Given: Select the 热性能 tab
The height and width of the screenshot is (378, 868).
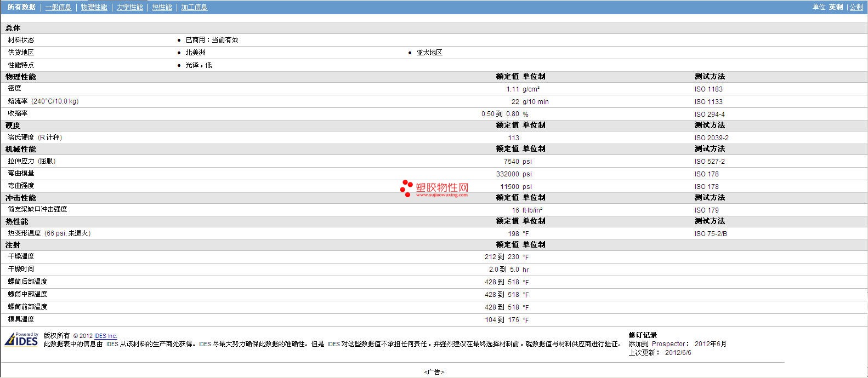Looking at the screenshot, I should 162,7.
